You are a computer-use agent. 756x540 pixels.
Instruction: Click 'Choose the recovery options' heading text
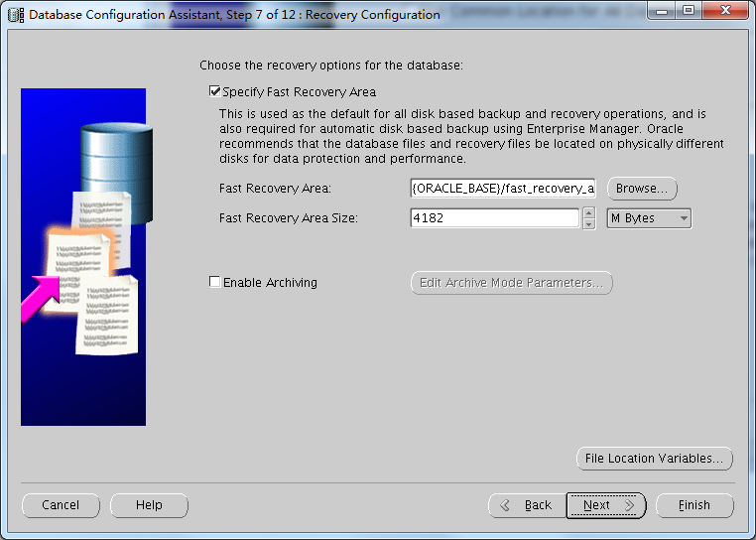(x=331, y=66)
